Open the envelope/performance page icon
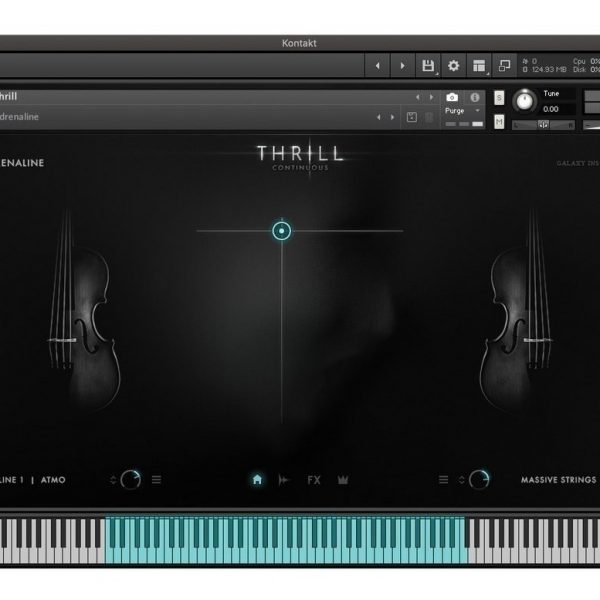The width and height of the screenshot is (600, 600). point(284,479)
